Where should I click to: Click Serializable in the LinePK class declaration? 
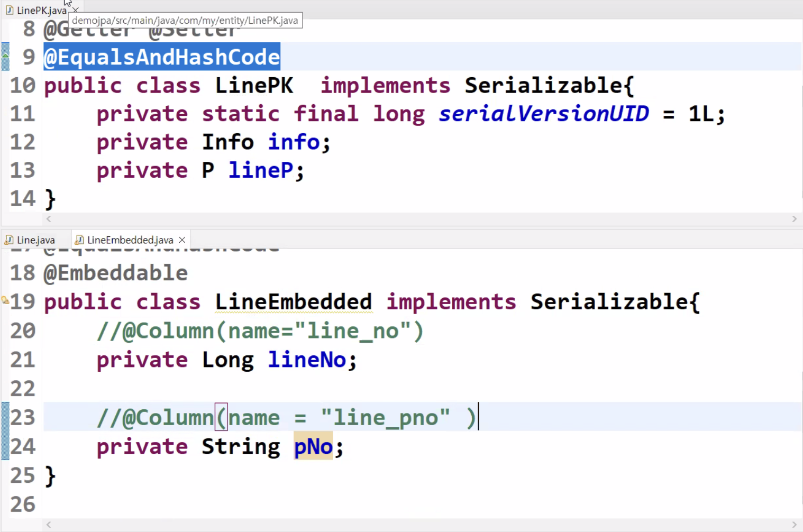tap(544, 85)
